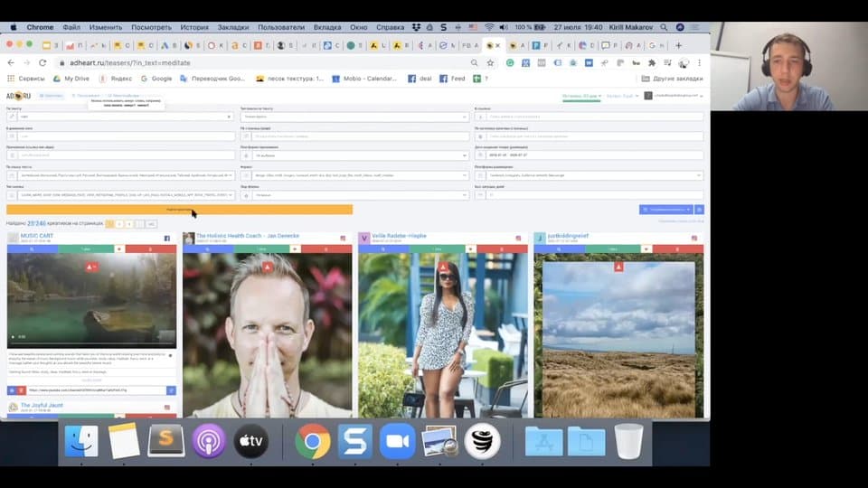The image size is (868, 488).
Task: Click the Chrome forward arrow
Action: [x=26, y=63]
